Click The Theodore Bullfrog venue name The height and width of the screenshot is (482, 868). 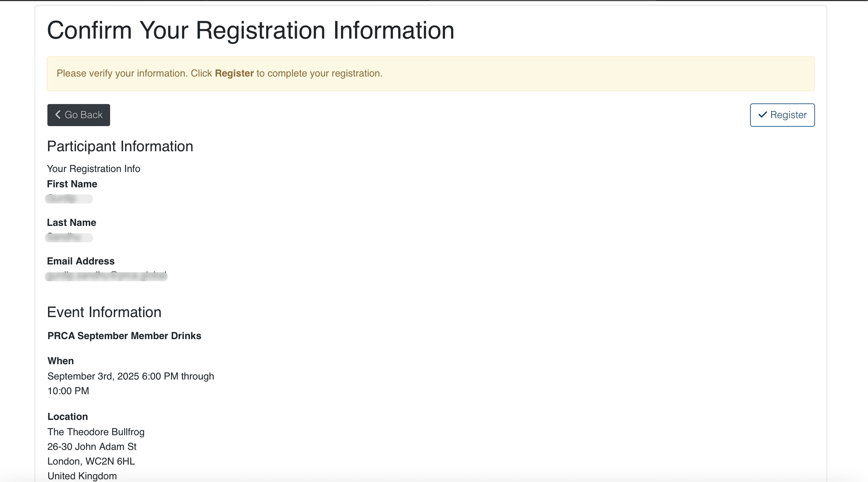[x=96, y=432]
